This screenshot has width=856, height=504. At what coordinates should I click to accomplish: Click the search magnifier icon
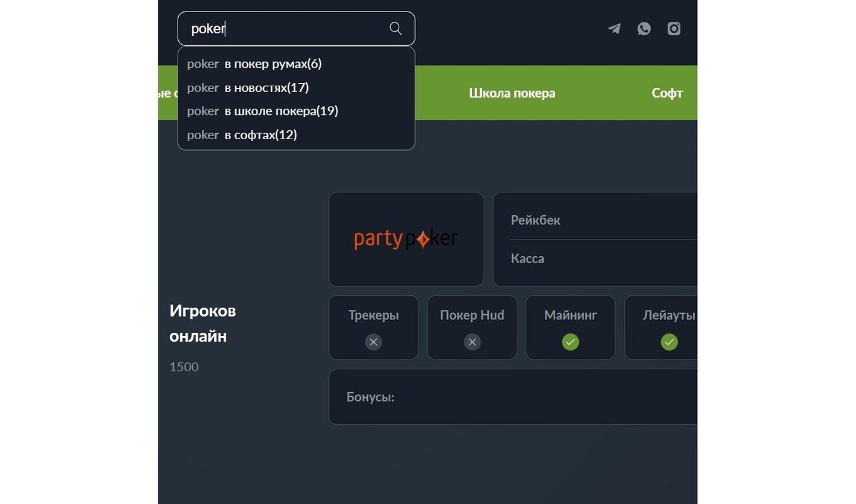click(x=395, y=29)
